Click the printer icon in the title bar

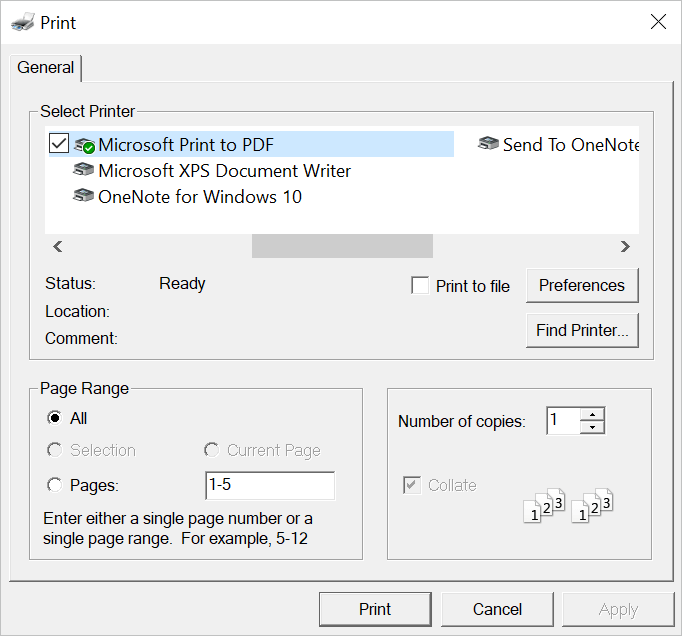tap(23, 22)
